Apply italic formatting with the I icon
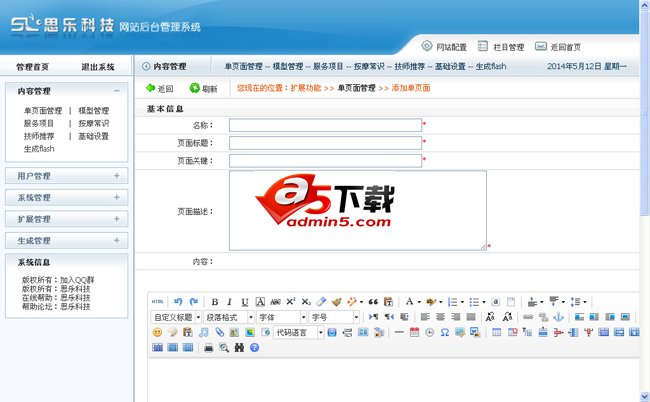 [230, 302]
